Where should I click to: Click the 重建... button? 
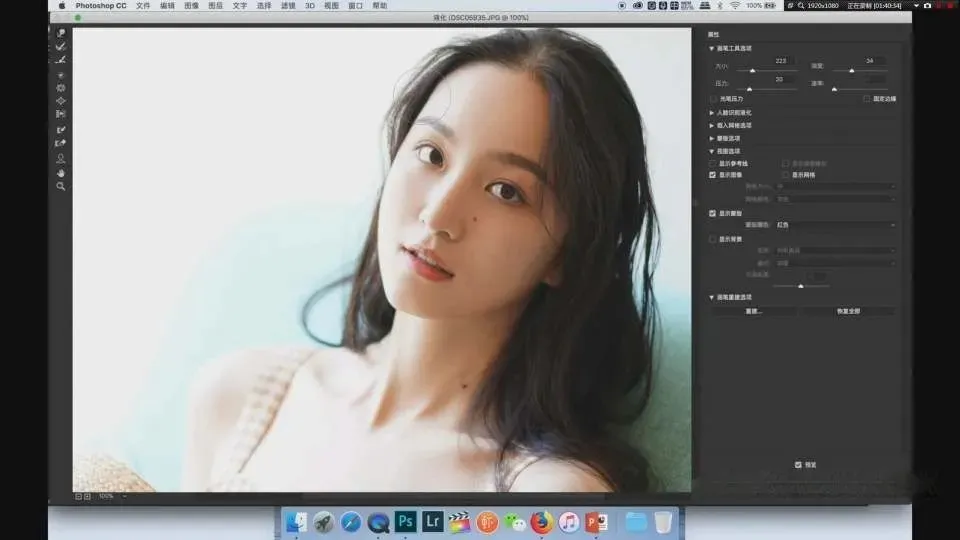753,311
